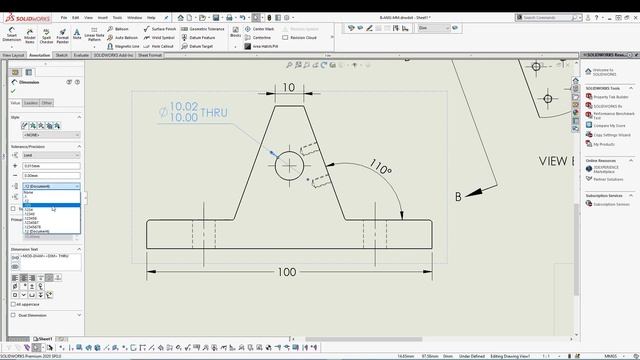This screenshot has height=360, width=640.
Task: Collapse the Tolerance/Precision section
Action: pos(79,146)
